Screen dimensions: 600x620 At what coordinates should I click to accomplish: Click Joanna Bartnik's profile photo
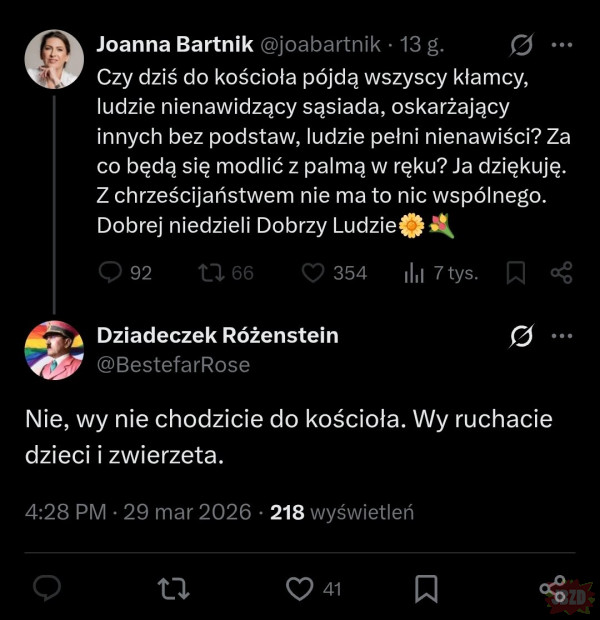pos(53,58)
